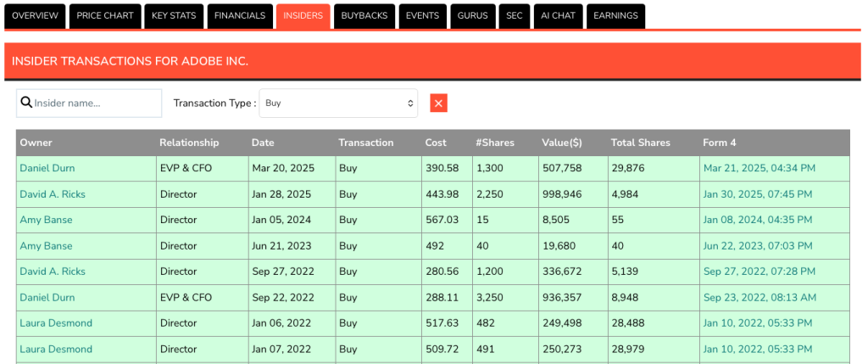Go to the KEY STATS tab
Viewport: 868px width, 364px height.
click(174, 15)
